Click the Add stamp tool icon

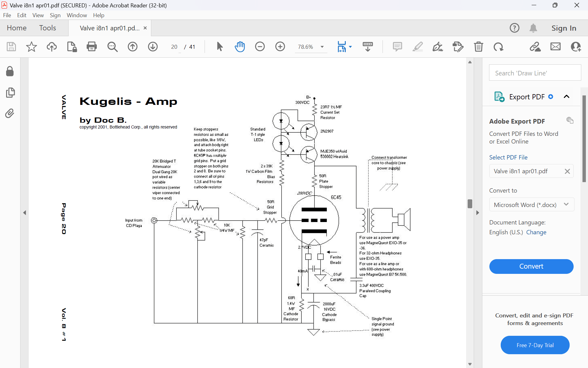458,47
